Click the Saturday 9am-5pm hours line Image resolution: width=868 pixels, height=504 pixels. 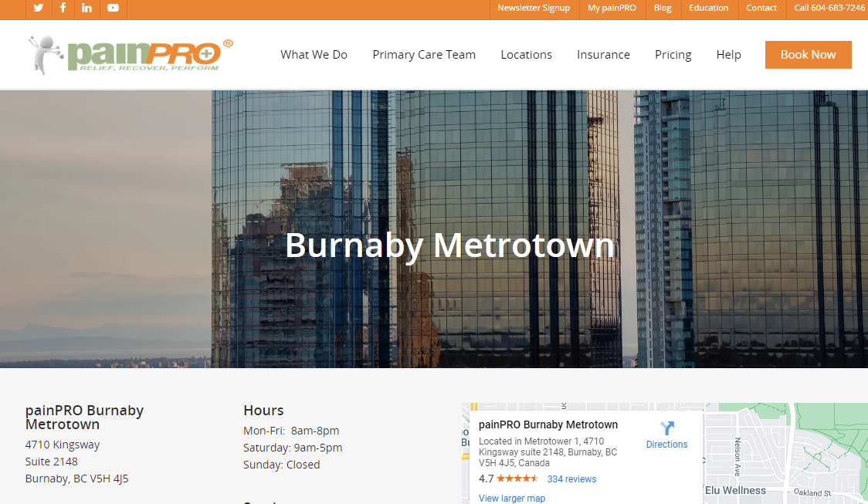(293, 448)
